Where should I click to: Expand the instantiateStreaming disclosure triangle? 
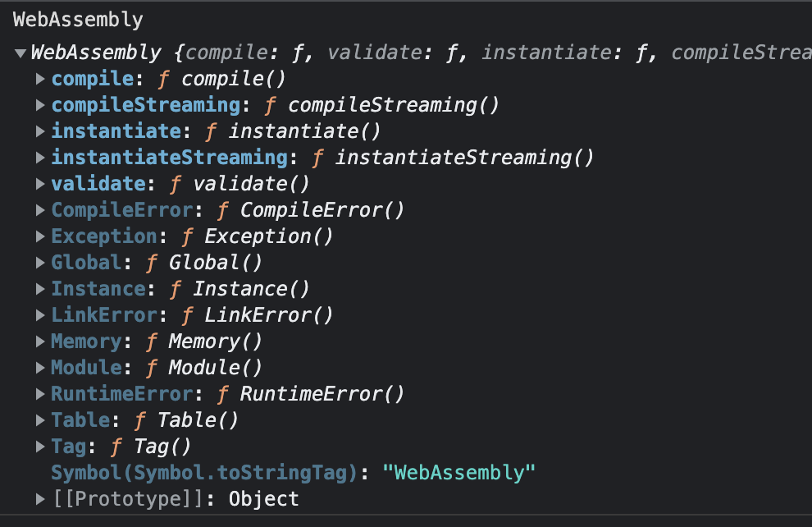point(40,158)
